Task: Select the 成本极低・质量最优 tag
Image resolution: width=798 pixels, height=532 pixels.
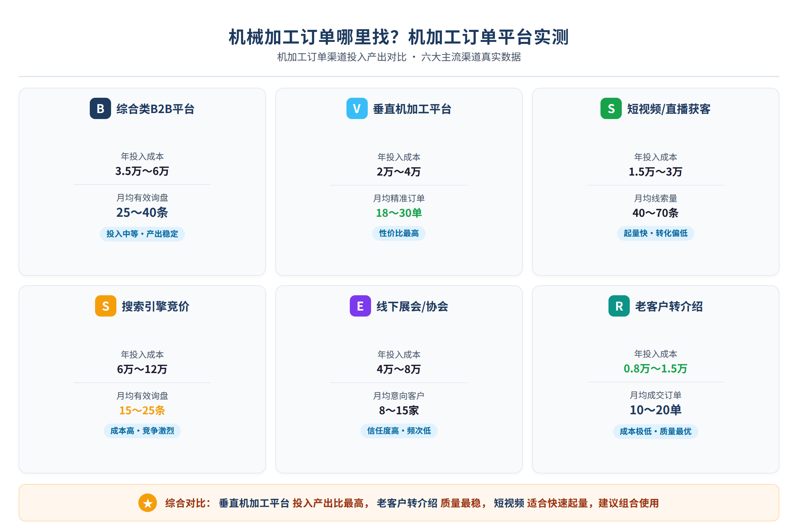Action: tap(655, 432)
